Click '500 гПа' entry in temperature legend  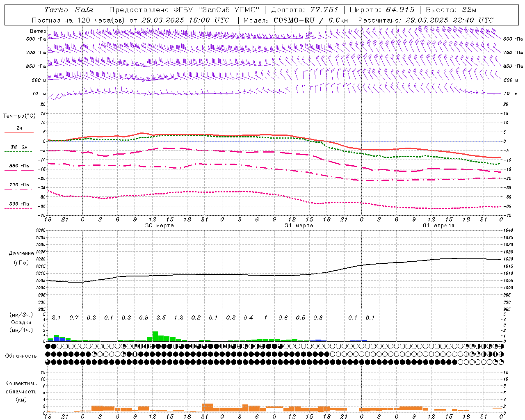pyautogui.click(x=19, y=204)
